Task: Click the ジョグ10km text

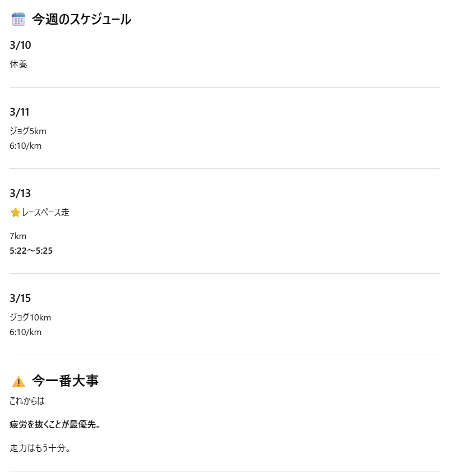Action: pyautogui.click(x=30, y=318)
